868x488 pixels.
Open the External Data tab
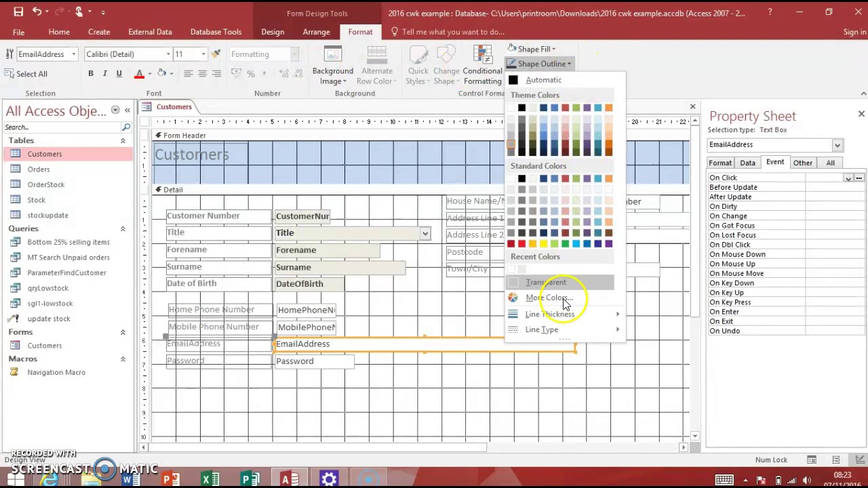[x=150, y=32]
